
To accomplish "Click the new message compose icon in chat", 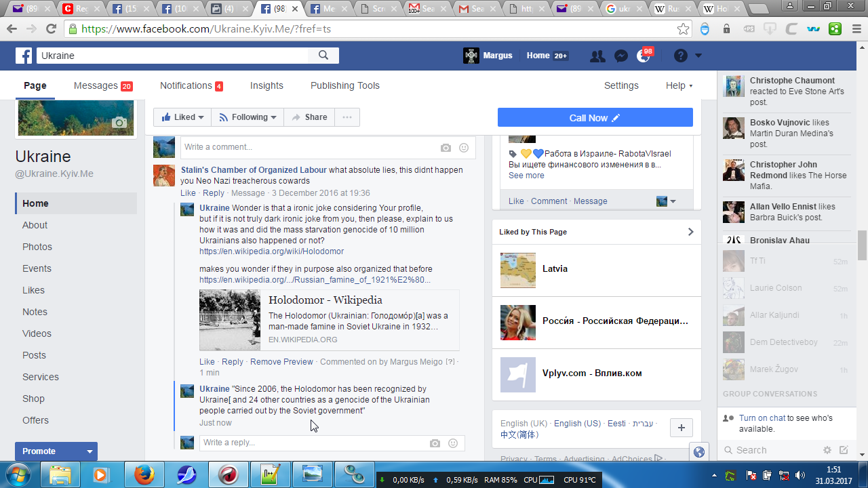I will tap(844, 450).
